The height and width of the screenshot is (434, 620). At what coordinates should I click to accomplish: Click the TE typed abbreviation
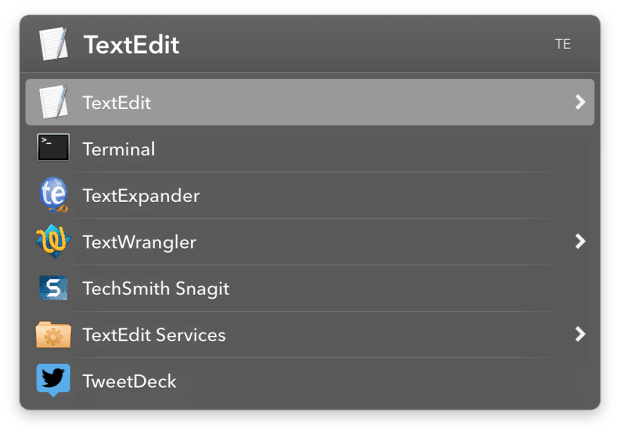pos(563,44)
